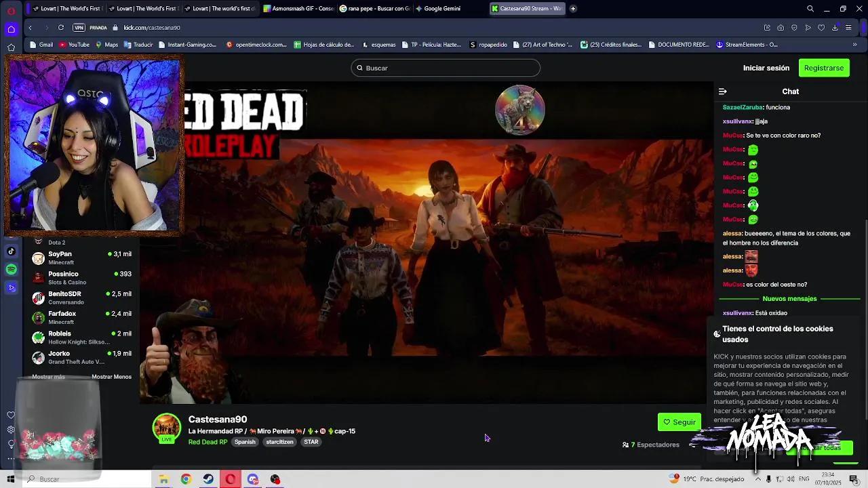Image resolution: width=868 pixels, height=488 pixels.
Task: Open the SoyPan channel
Action: point(81,258)
